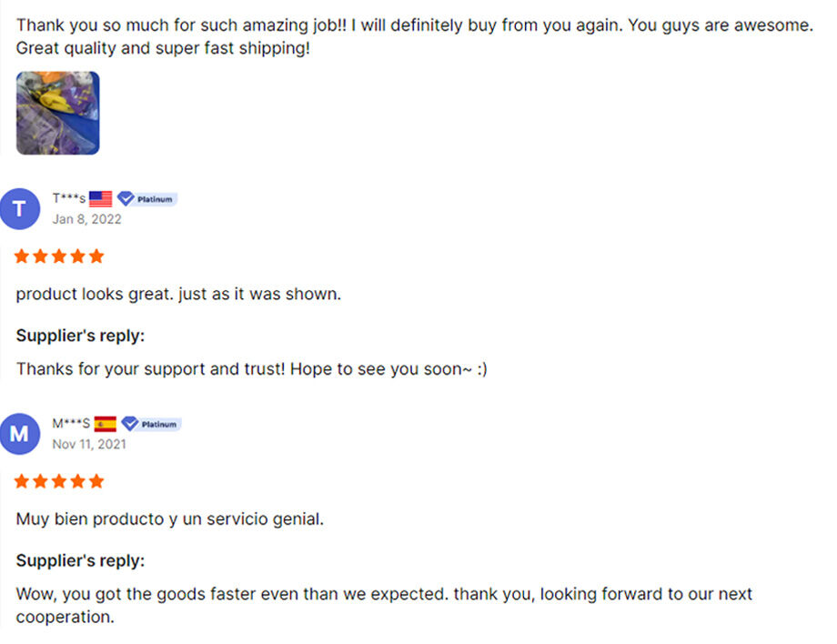Image resolution: width=837 pixels, height=644 pixels.
Task: Click the blue "M" reviewer avatar
Action: click(x=20, y=434)
